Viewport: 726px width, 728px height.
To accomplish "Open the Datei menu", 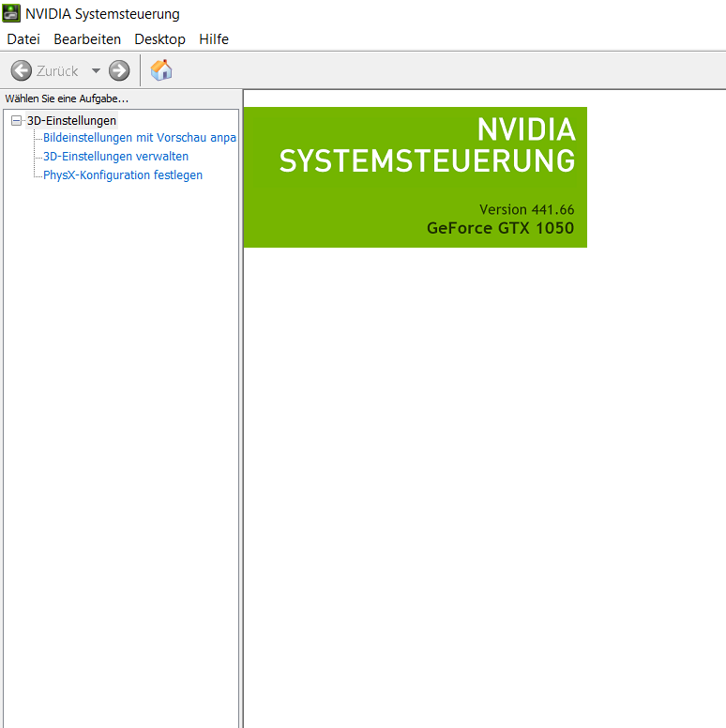I will pos(23,39).
